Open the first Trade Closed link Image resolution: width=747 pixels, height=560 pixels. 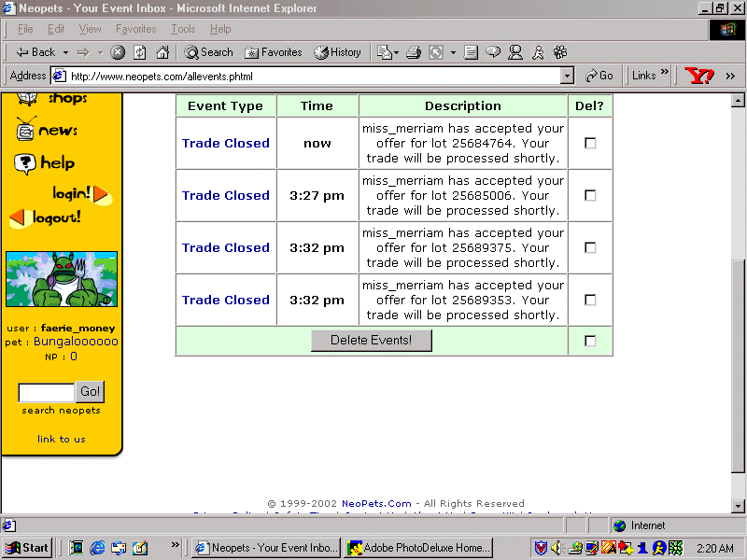click(226, 144)
